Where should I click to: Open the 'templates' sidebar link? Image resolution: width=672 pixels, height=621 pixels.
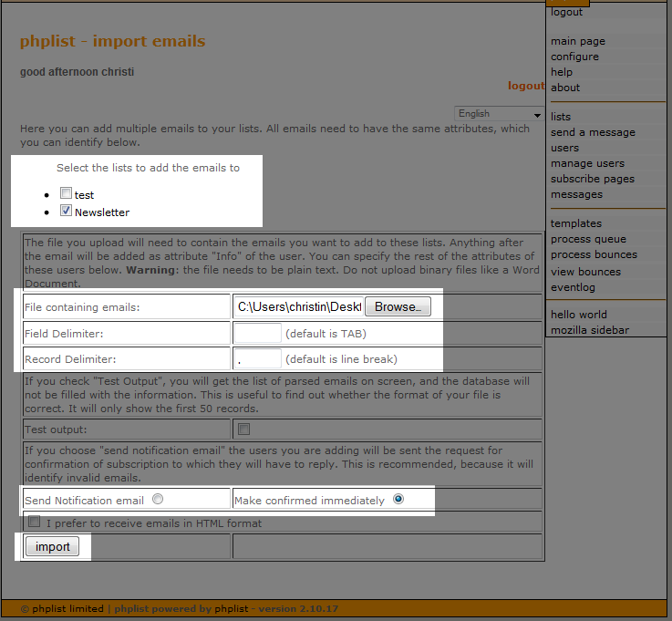[576, 223]
